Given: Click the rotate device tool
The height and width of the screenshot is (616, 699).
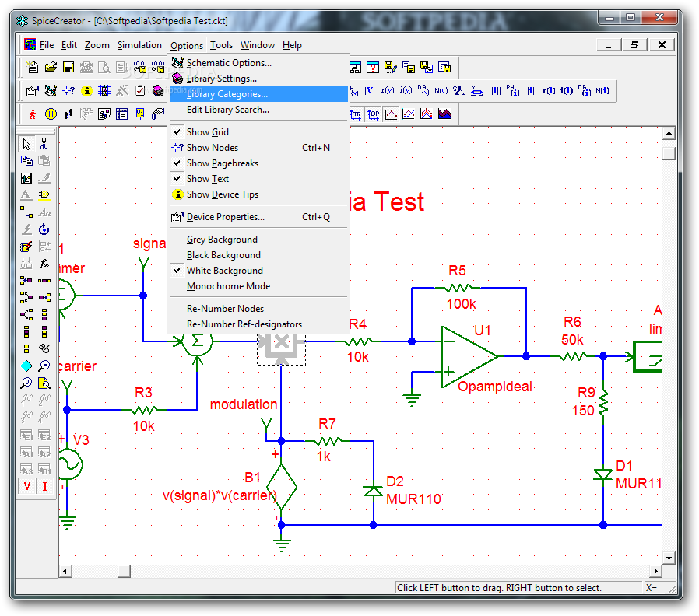Looking at the screenshot, I should click(x=44, y=229).
